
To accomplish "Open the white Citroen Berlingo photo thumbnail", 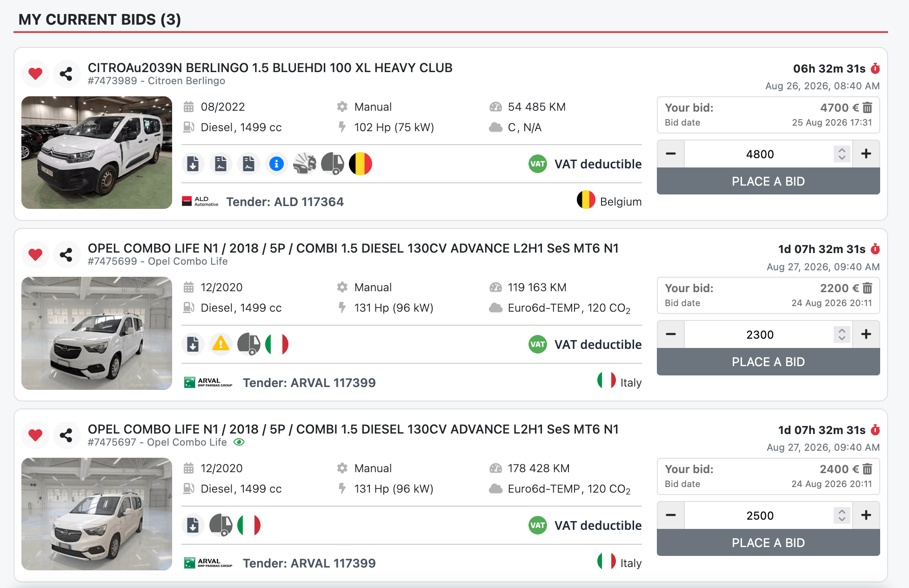I will (x=97, y=153).
